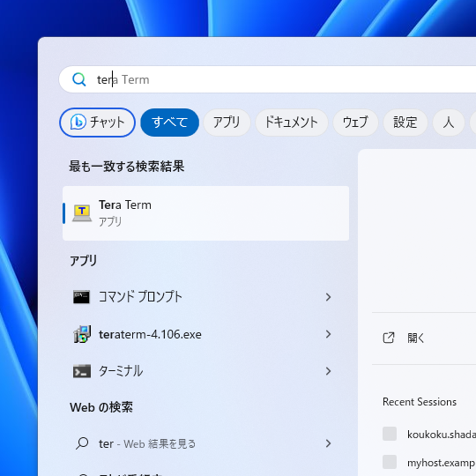Viewport: 476px width, 476px height.
Task: Expand the ter web search result arrow
Action: click(x=328, y=443)
